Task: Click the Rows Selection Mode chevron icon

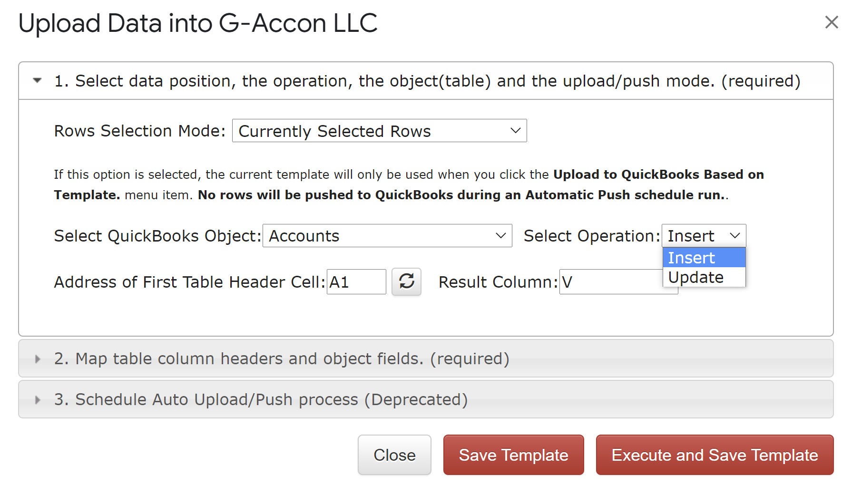Action: 515,131
